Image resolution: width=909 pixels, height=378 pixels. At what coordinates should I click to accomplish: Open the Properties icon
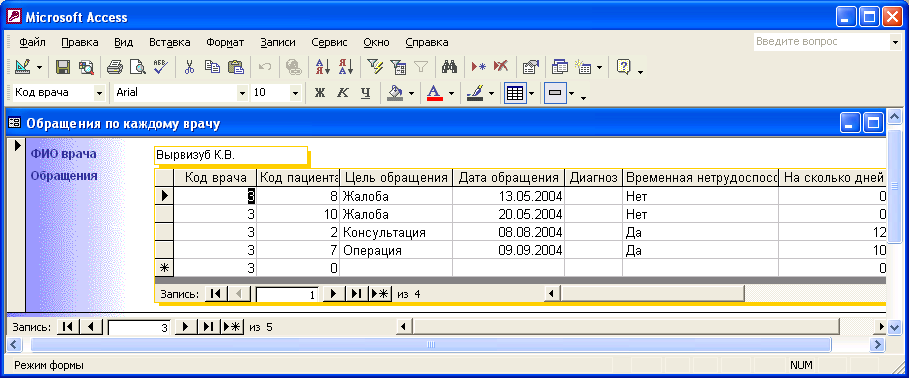click(x=530, y=67)
